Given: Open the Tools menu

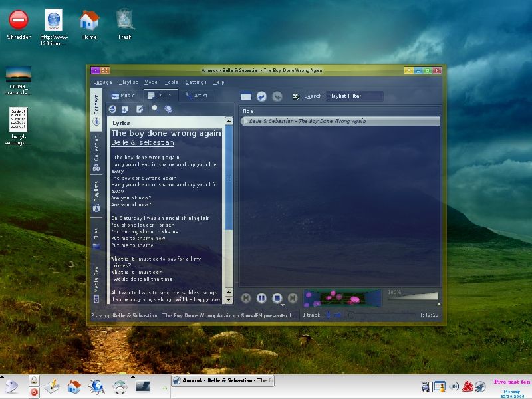Looking at the screenshot, I should (x=172, y=82).
